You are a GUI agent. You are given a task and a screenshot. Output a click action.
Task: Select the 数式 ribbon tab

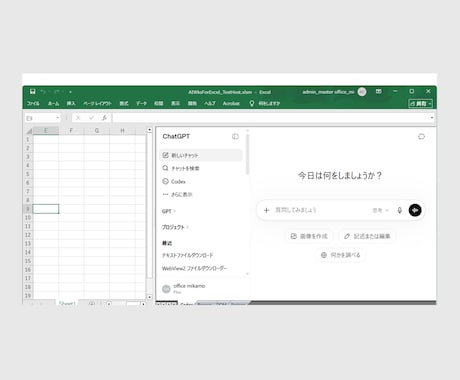[124, 103]
